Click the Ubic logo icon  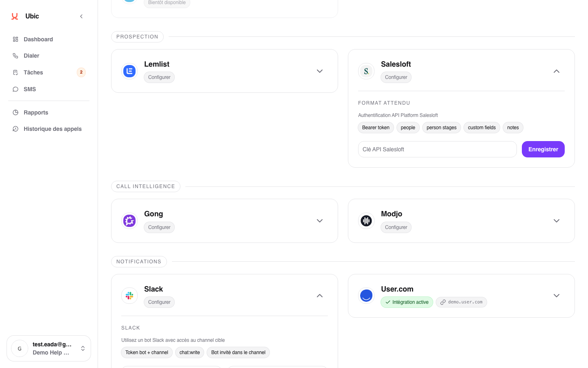15,16
